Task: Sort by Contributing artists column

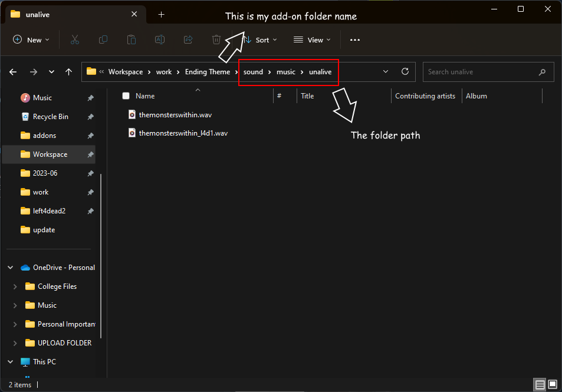Action: 426,96
